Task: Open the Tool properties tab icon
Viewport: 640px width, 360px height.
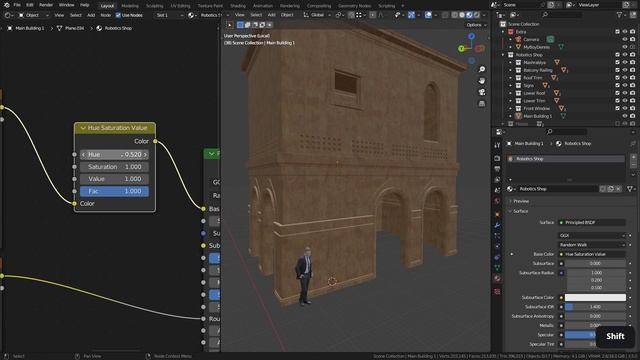Action: tap(497, 145)
